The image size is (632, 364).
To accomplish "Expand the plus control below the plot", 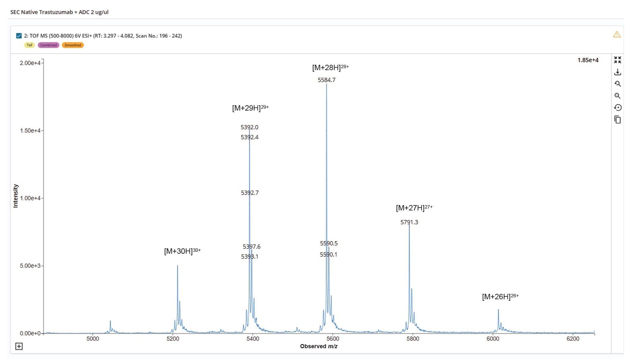I will [19, 346].
